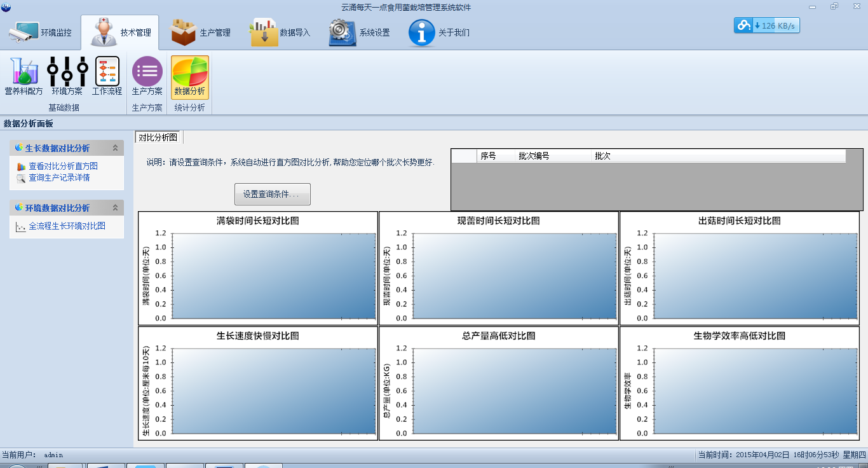Switch to the 环境监控 ribbon tab

point(41,33)
